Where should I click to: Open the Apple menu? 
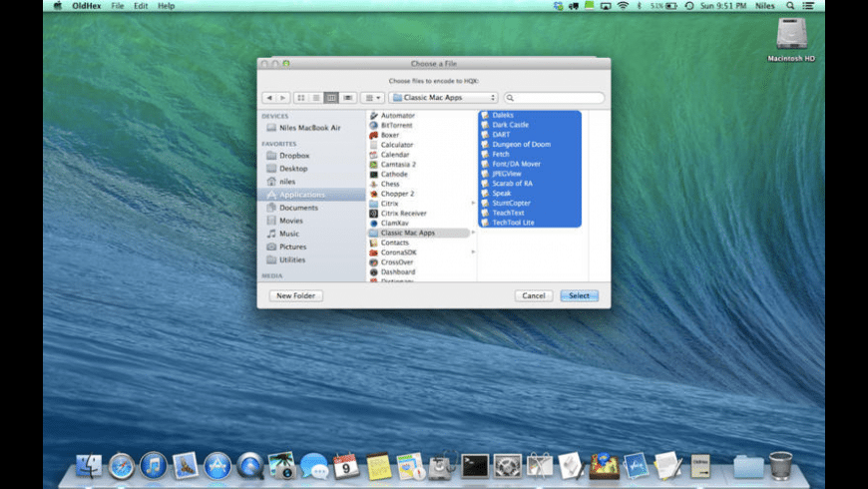point(58,6)
